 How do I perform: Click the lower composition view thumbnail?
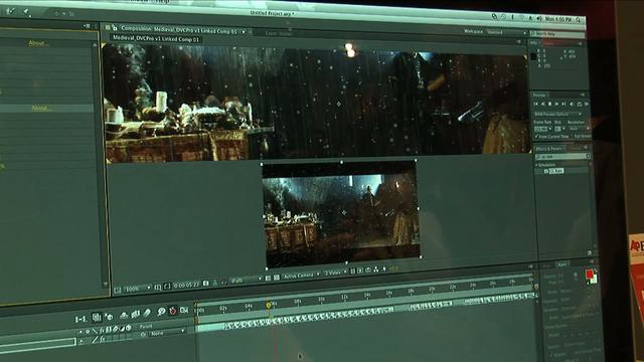[341, 215]
